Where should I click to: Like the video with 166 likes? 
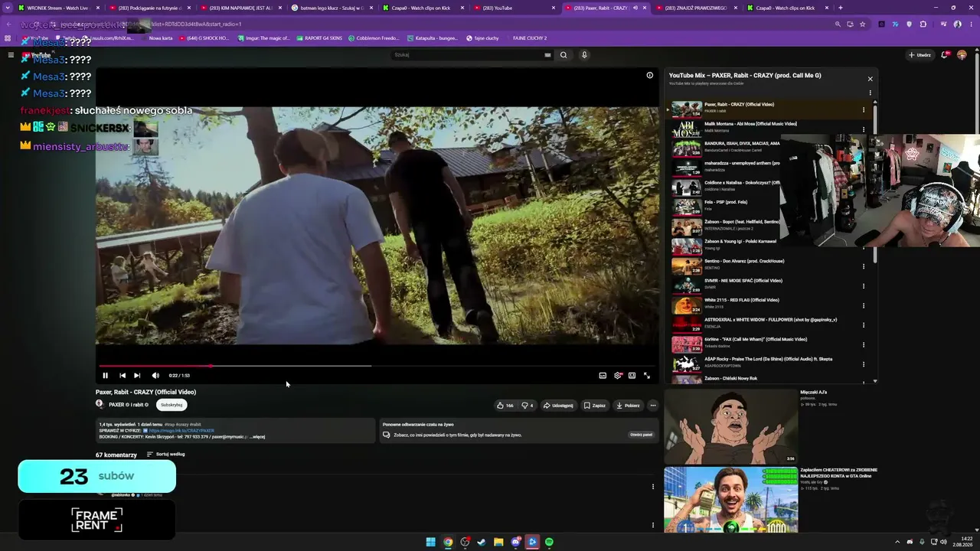[x=505, y=406]
